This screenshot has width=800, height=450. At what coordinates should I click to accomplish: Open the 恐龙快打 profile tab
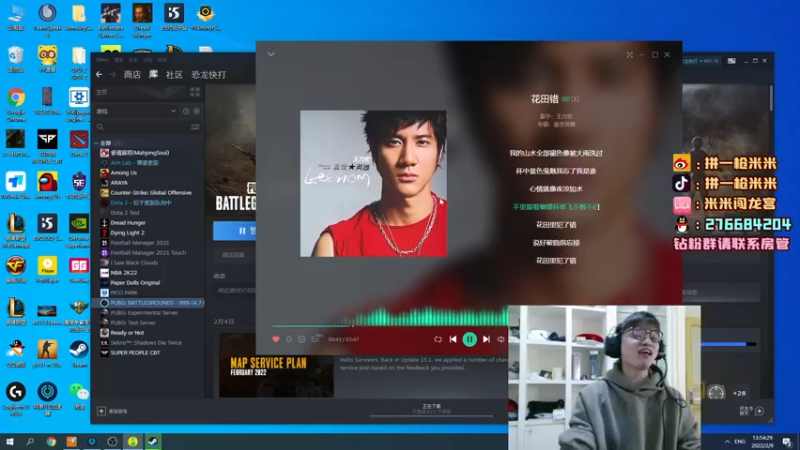tap(209, 74)
